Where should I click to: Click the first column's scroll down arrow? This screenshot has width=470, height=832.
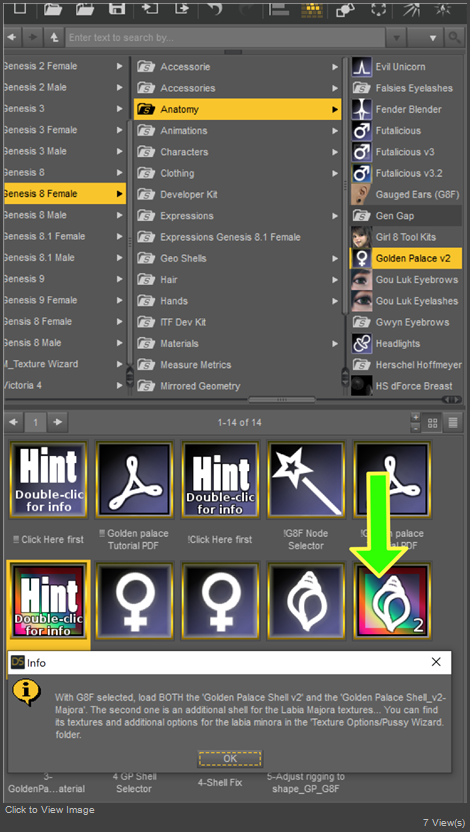(129, 380)
